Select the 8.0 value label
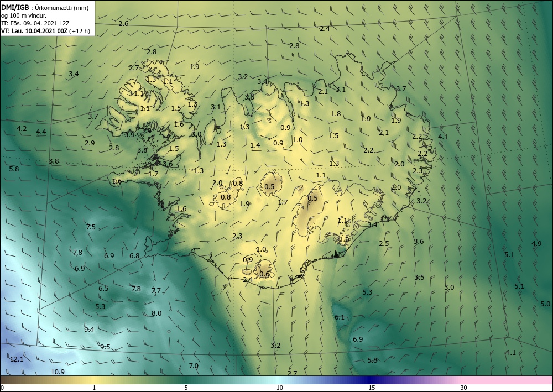553x392 pixels. tap(156, 313)
